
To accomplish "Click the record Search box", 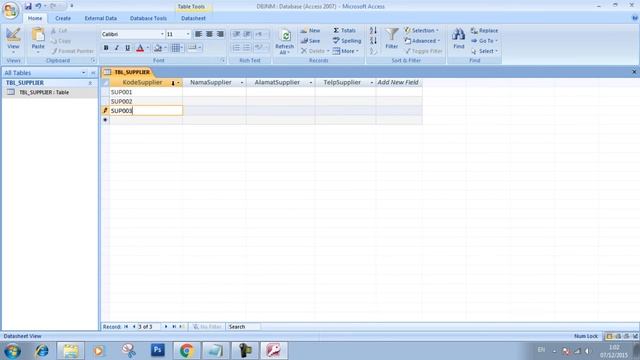I will pos(243,327).
